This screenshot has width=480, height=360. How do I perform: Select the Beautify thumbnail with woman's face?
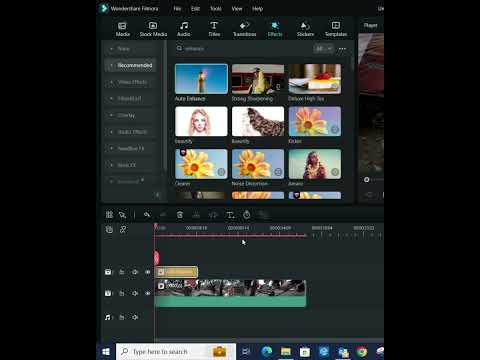coord(201,121)
